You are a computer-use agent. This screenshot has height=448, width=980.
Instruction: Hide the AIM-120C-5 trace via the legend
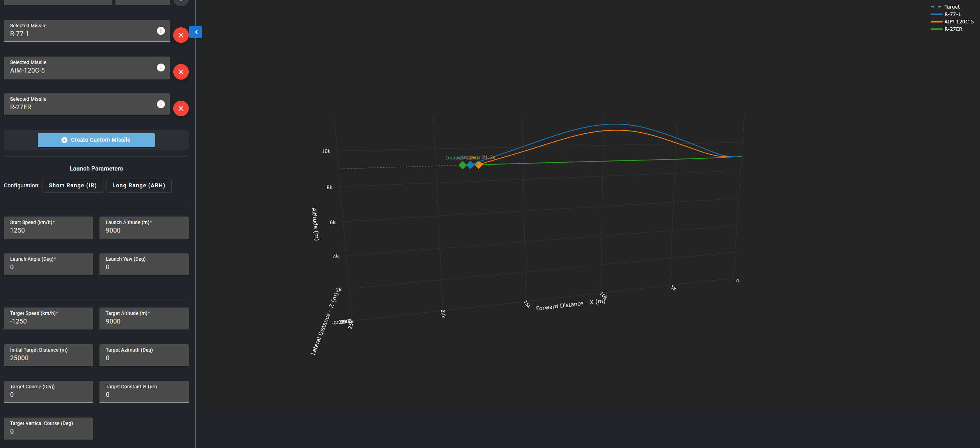[x=959, y=22]
